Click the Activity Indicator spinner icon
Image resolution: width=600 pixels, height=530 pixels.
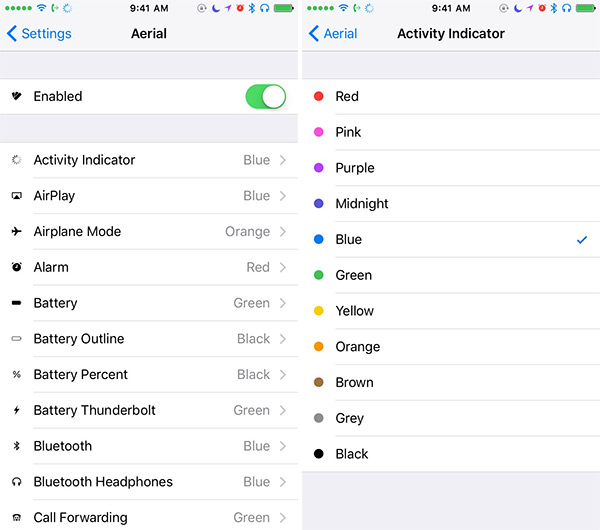(16, 160)
